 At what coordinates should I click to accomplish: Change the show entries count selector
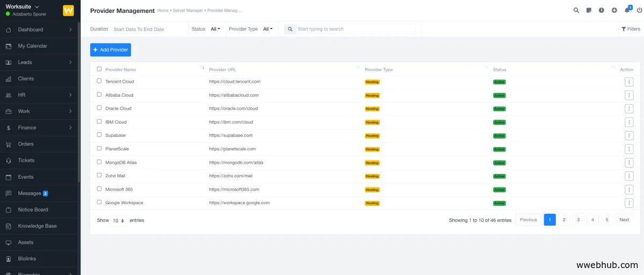pyautogui.click(x=119, y=220)
